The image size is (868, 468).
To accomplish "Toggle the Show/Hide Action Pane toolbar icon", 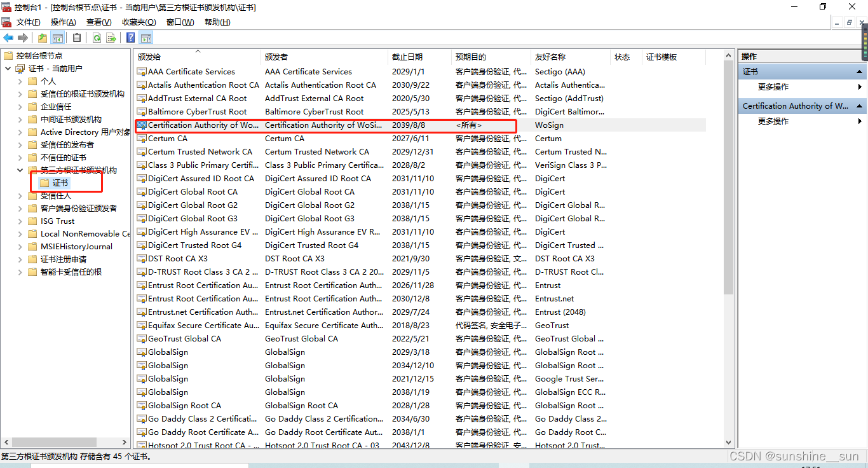I will [146, 38].
